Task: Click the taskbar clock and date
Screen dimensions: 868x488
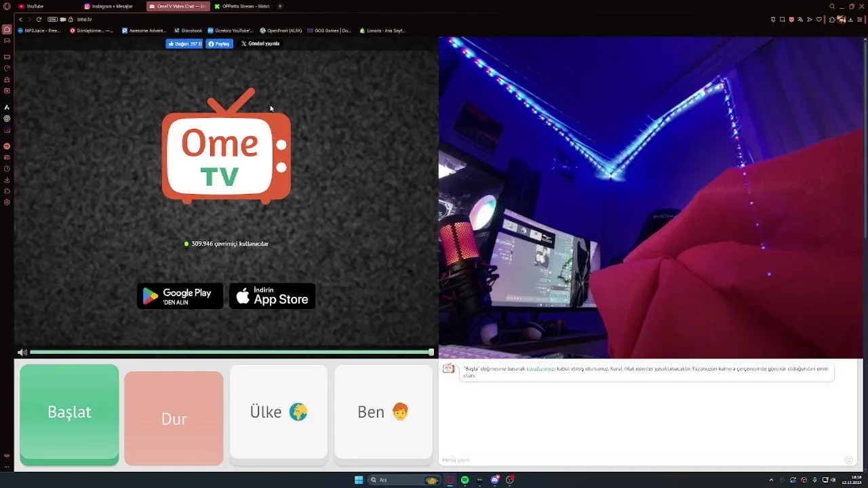Action: 852,480
